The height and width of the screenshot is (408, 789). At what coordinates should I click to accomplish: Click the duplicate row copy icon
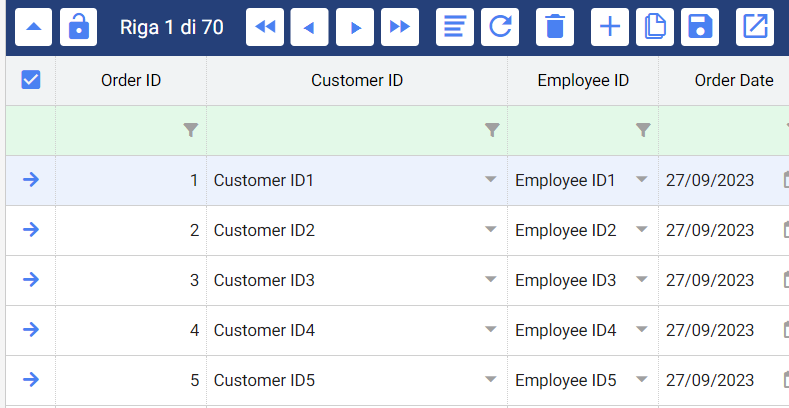point(655,27)
